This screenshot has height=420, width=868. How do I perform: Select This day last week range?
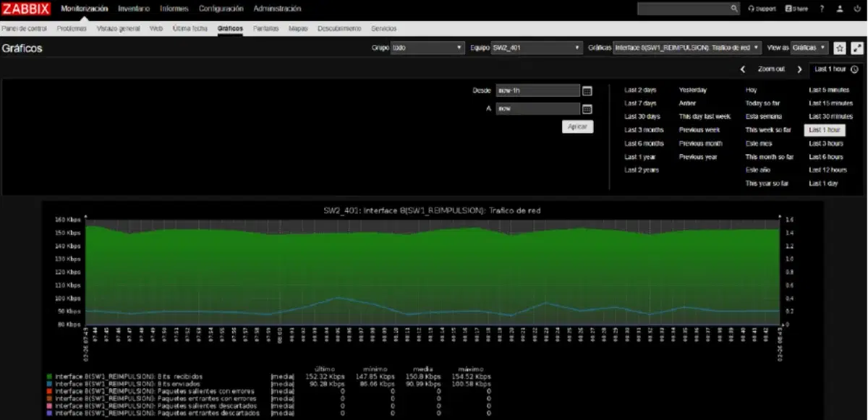pos(705,116)
